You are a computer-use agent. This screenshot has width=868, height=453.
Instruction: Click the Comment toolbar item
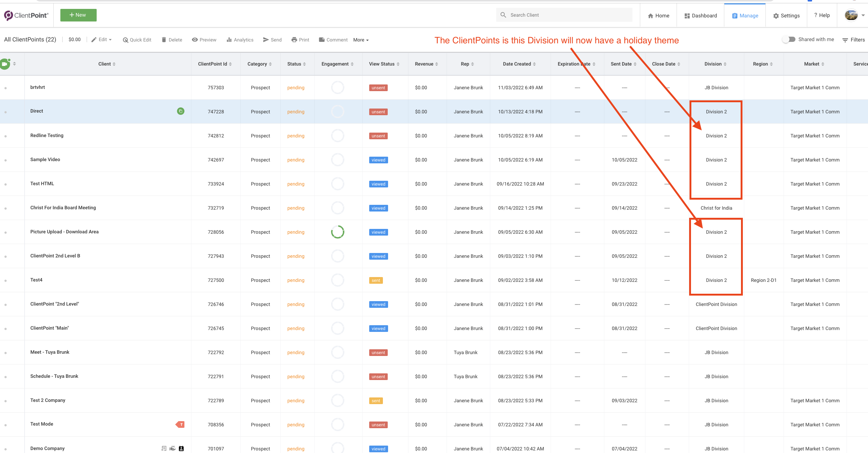click(x=333, y=40)
